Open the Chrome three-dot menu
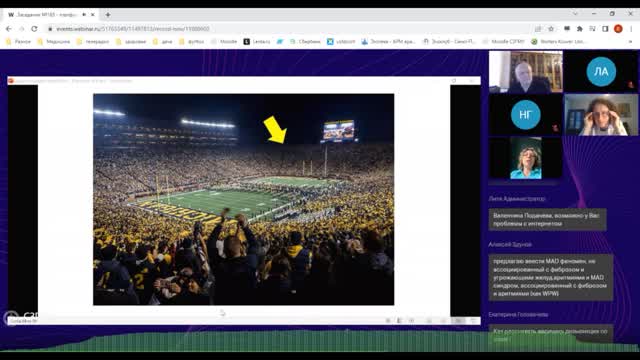 coord(631,29)
